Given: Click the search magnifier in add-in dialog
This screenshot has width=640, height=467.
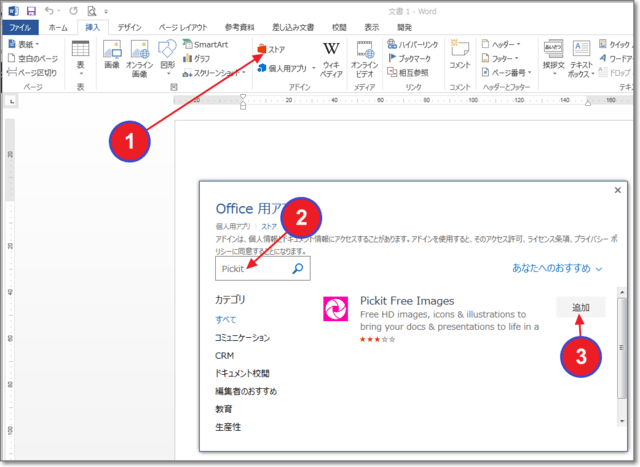Looking at the screenshot, I should point(297,269).
